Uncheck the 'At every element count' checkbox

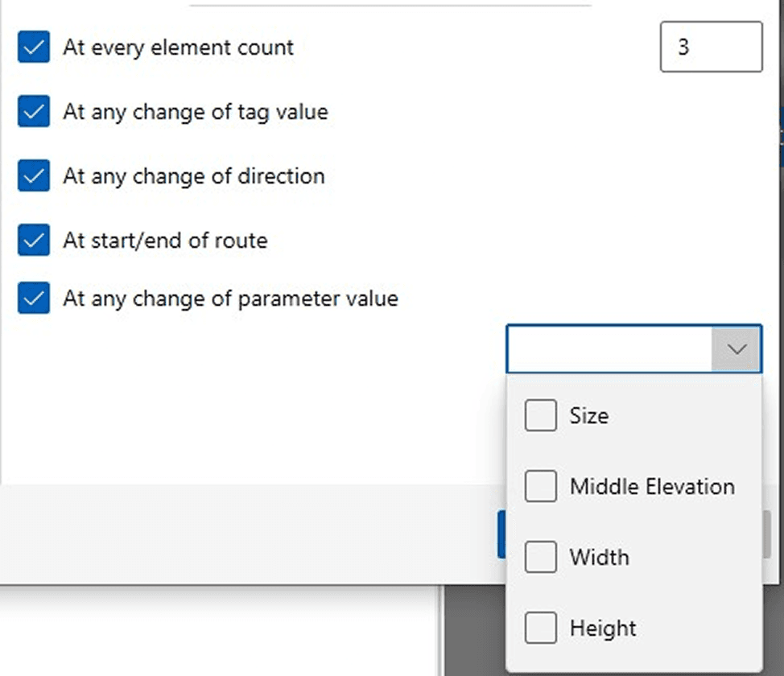pyautogui.click(x=34, y=47)
